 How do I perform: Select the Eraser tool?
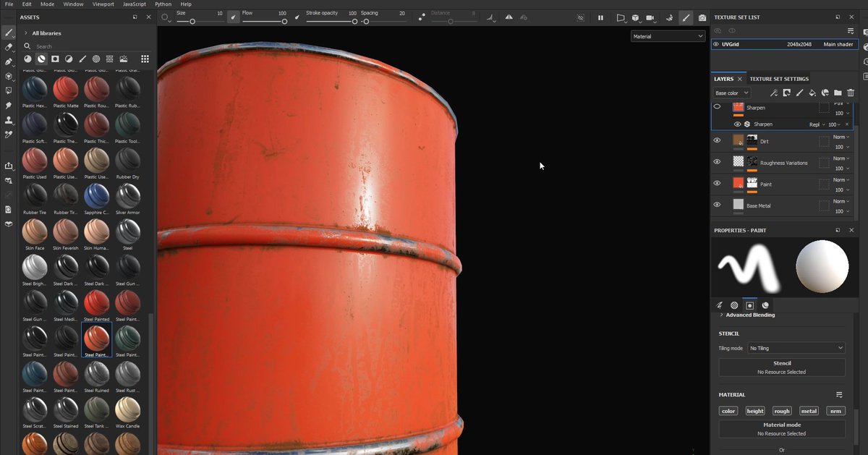pos(8,47)
